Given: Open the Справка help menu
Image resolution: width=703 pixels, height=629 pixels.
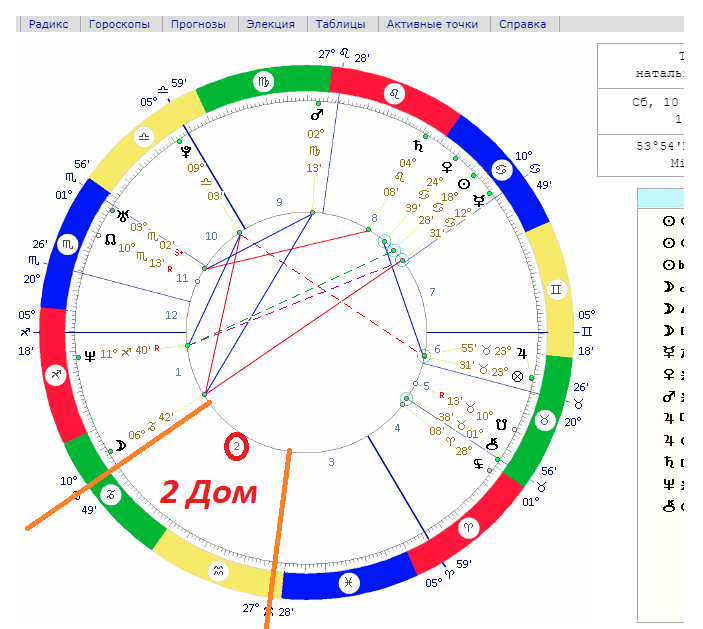Looking at the screenshot, I should coord(521,24).
